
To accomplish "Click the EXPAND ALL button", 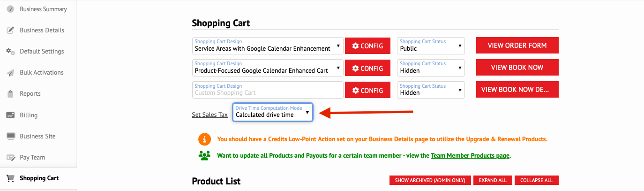I will 492,180.
